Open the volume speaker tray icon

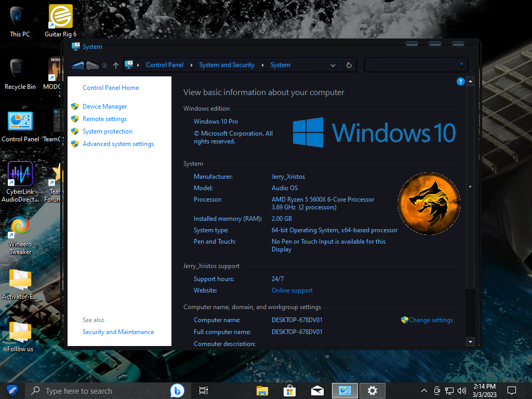461,391
